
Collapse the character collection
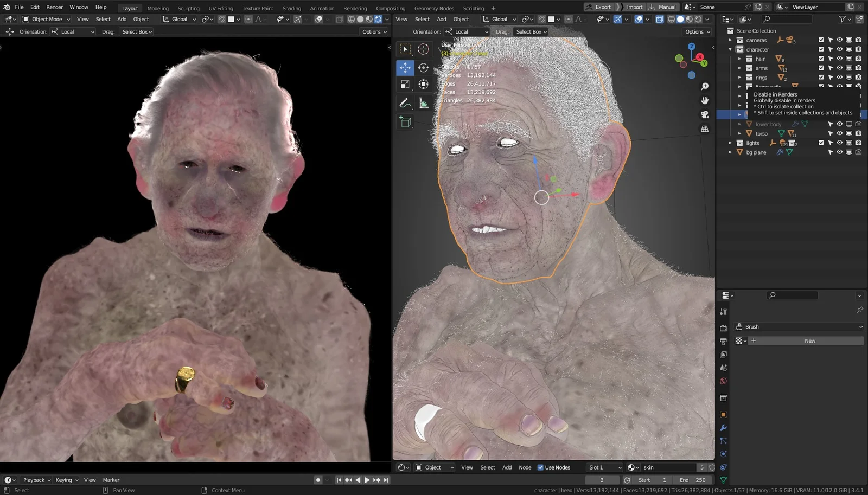coord(731,49)
